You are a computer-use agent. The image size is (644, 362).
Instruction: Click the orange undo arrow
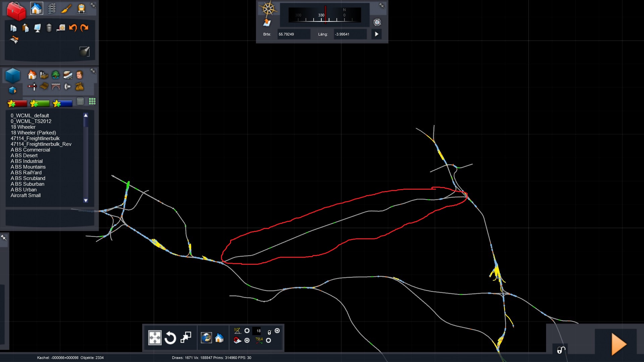coord(73,28)
